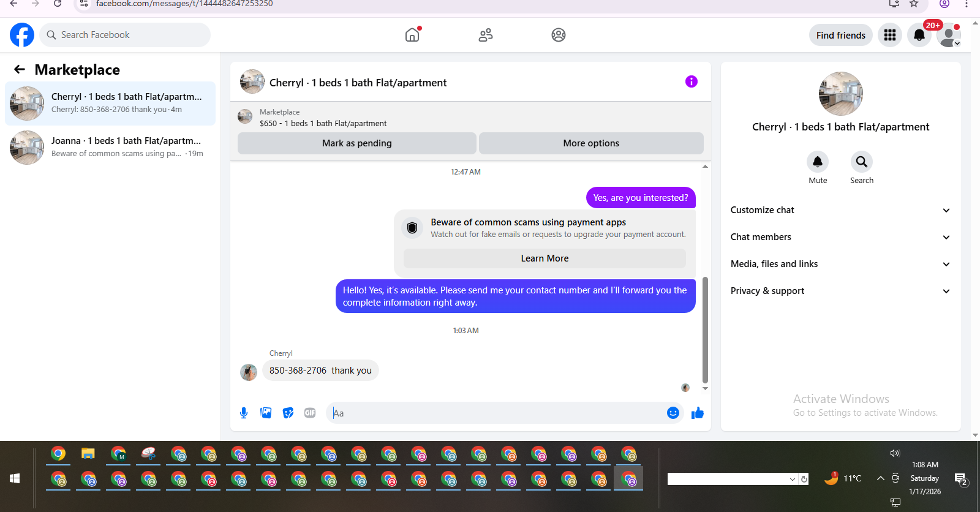980x512 pixels.
Task: Click the listing thumbnail in chat header
Action: [252, 81]
